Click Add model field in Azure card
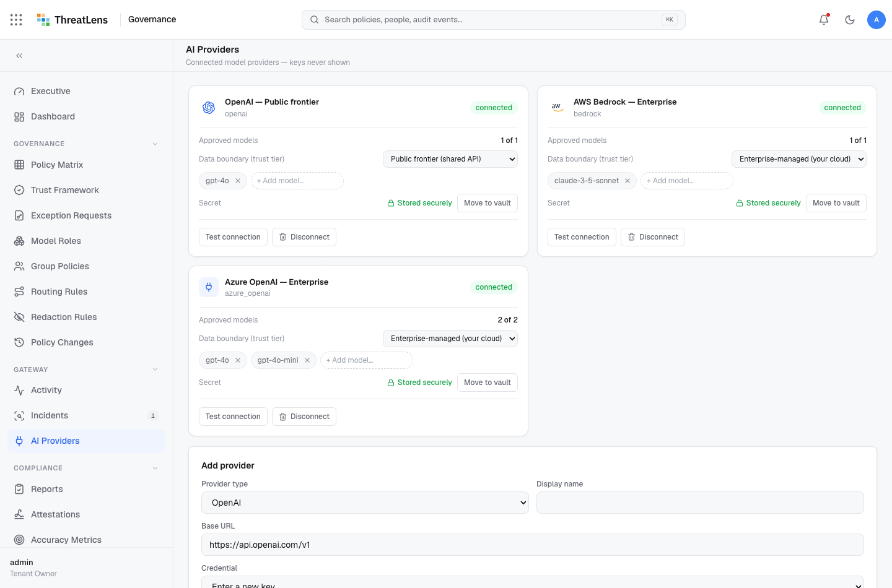Image resolution: width=892 pixels, height=588 pixels. click(367, 360)
